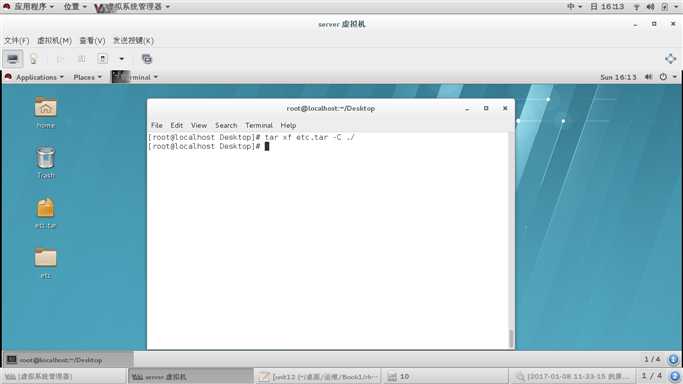Switch to unit12 editor taskbar window
The width and height of the screenshot is (683, 384).
click(317, 376)
